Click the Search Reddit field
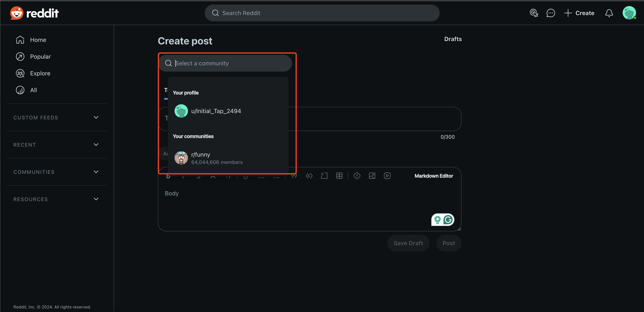 pos(322,13)
